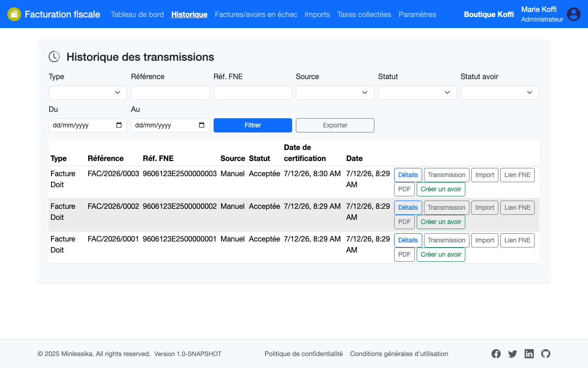Click Créer un avoir for FAC/2026/0002
Image resolution: width=588 pixels, height=368 pixels.
coord(441,222)
